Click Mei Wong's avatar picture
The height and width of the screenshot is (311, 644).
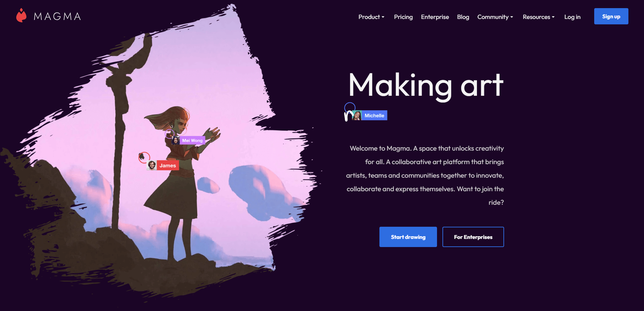[x=176, y=140]
